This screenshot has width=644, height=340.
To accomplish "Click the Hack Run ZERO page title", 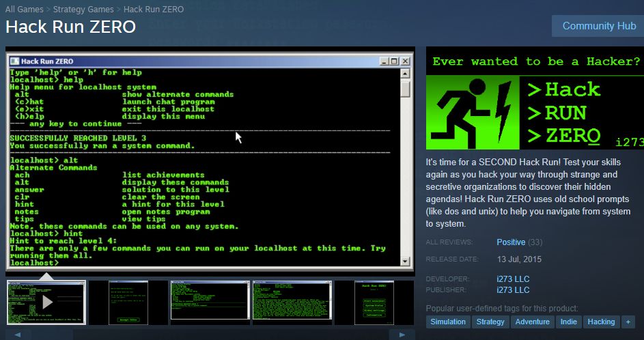I will (x=70, y=27).
